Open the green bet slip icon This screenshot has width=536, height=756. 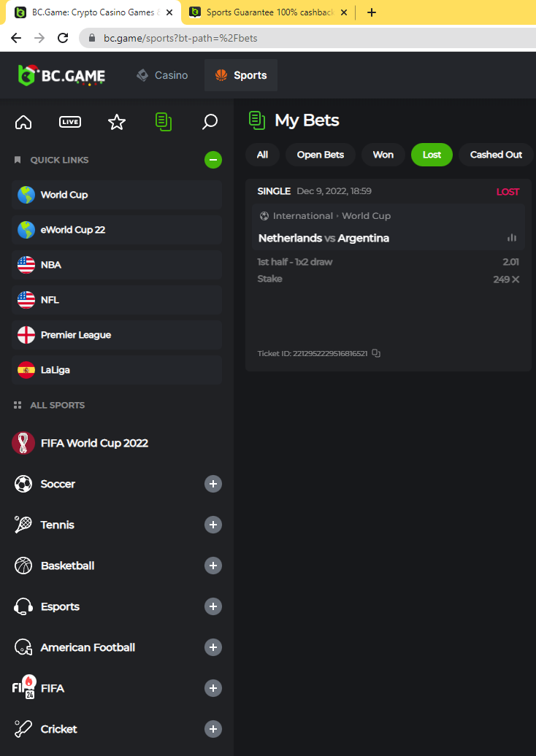[x=164, y=122]
